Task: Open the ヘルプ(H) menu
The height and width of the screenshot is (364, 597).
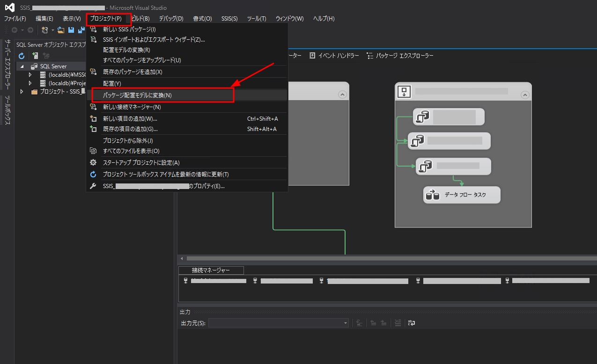Action: click(324, 19)
